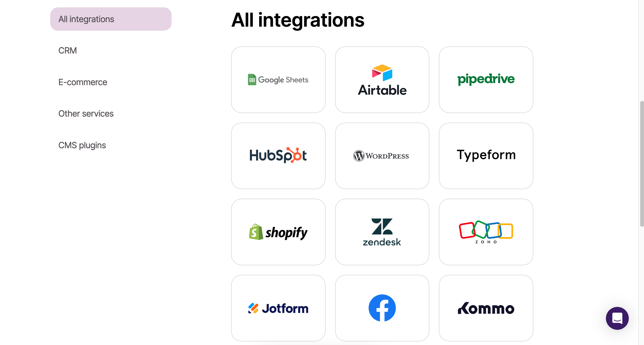The height and width of the screenshot is (345, 644).
Task: Navigate to CMS plugins section
Action: 82,145
